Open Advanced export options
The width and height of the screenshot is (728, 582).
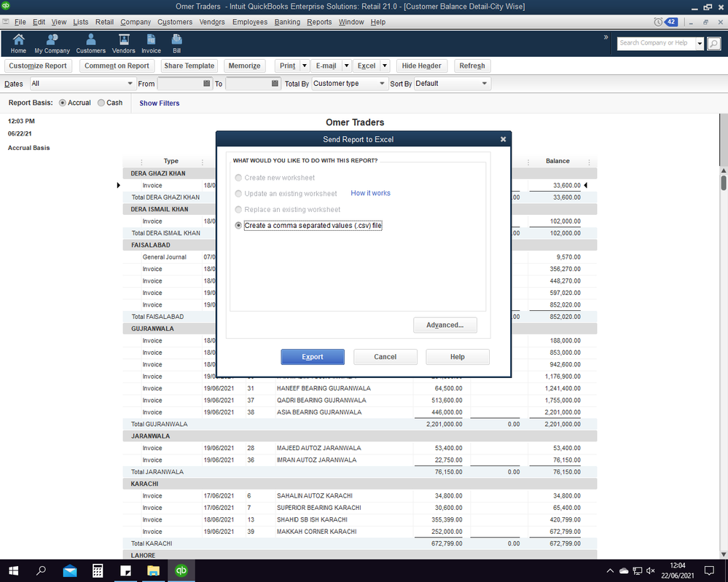click(445, 325)
